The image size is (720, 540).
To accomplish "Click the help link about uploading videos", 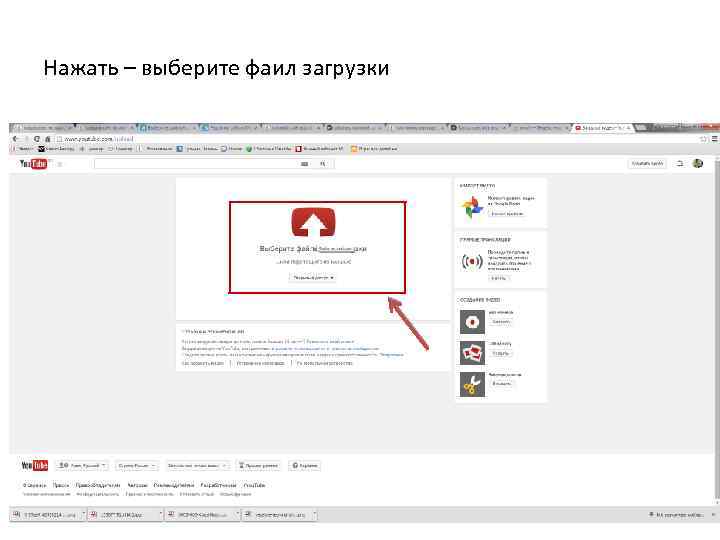I will 202,363.
